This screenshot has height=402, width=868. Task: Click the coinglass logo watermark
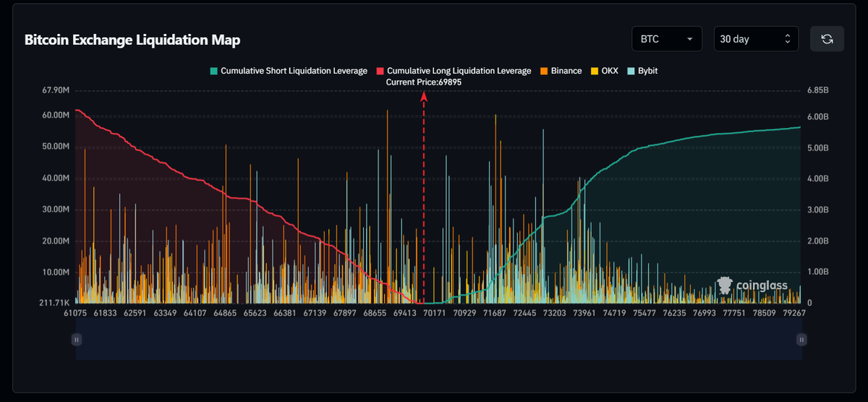752,286
